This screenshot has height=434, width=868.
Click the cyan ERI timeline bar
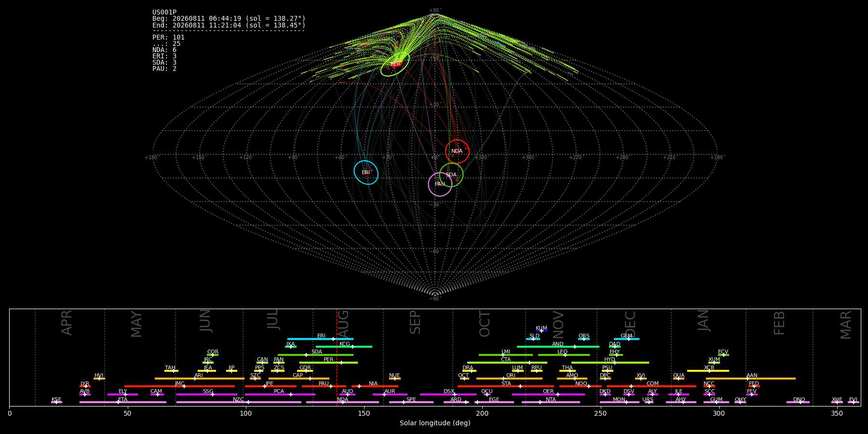coord(320,339)
